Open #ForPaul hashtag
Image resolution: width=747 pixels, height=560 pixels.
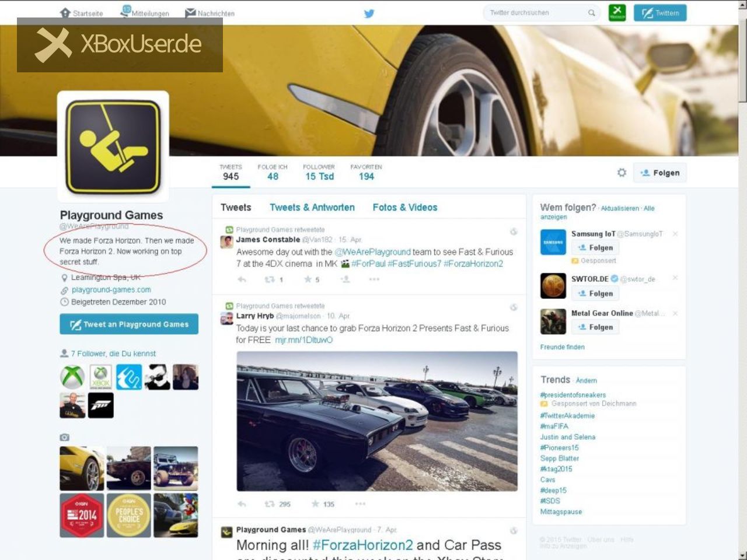point(369,264)
